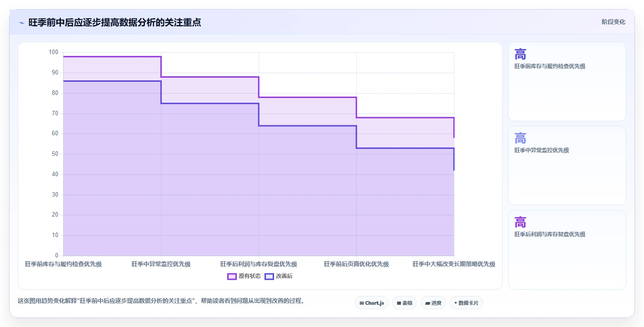Click the 原有状态 purple legend swatch
The width and height of the screenshot is (644, 327).
coord(232,276)
